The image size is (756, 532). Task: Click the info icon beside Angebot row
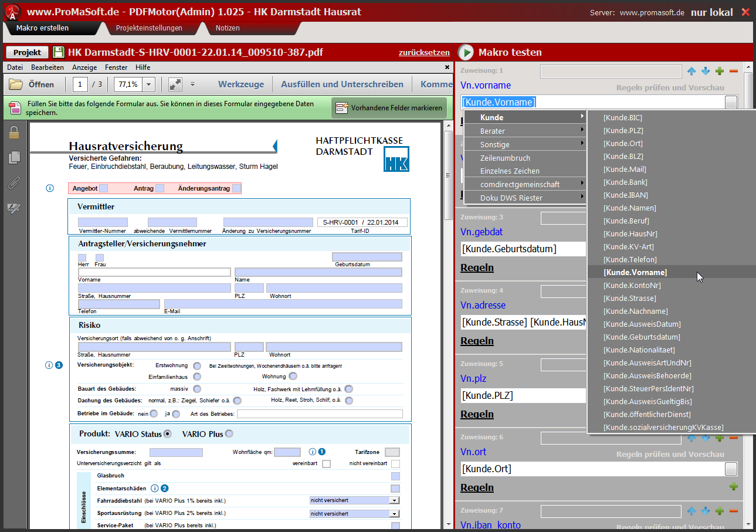pyautogui.click(x=49, y=188)
